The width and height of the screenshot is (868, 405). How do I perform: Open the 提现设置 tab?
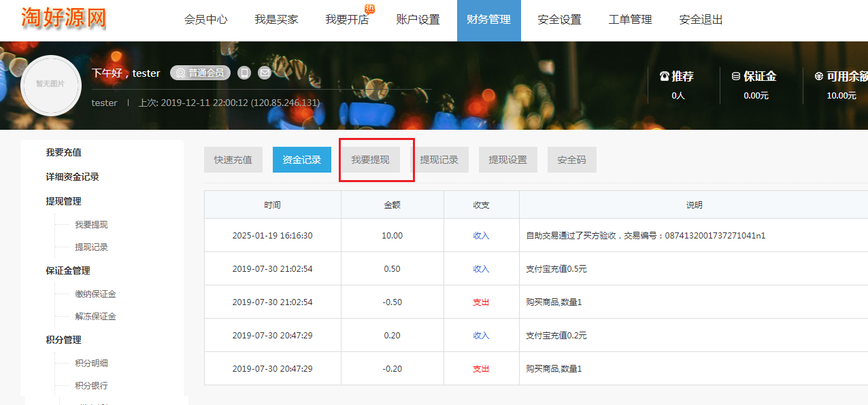(x=507, y=160)
